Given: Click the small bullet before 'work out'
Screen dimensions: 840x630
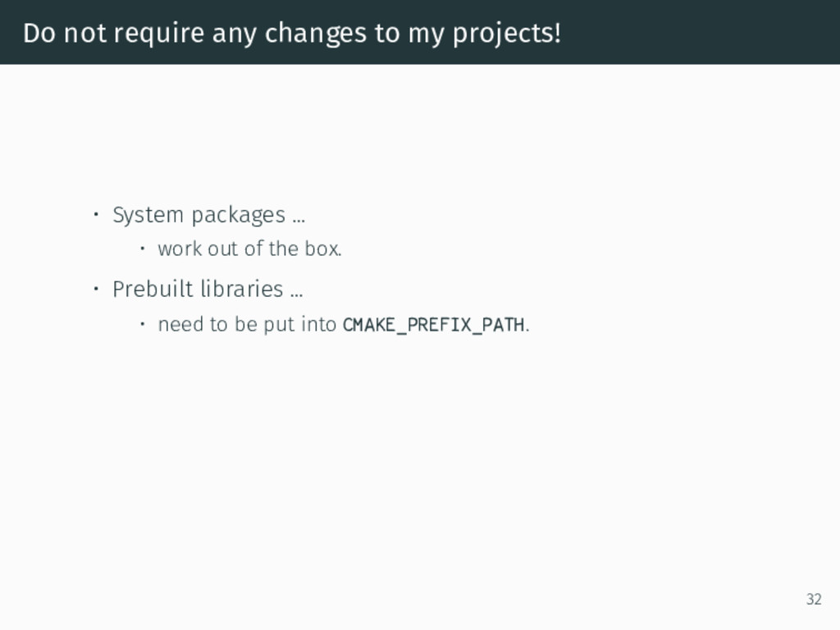Looking at the screenshot, I should (143, 248).
